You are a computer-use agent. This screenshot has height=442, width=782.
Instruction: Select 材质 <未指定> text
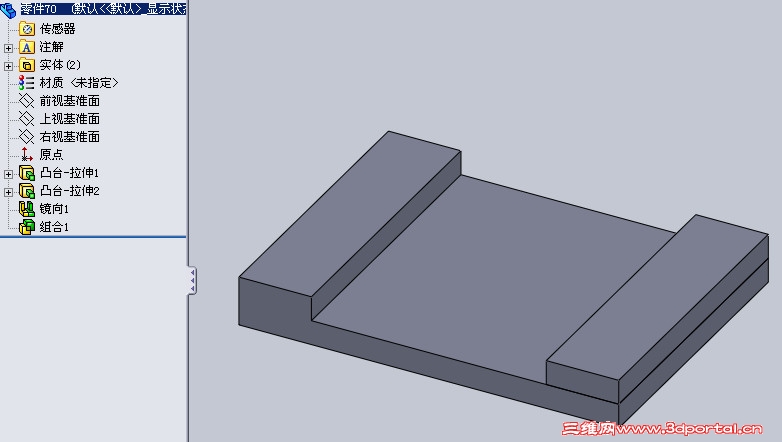pyautogui.click(x=79, y=83)
